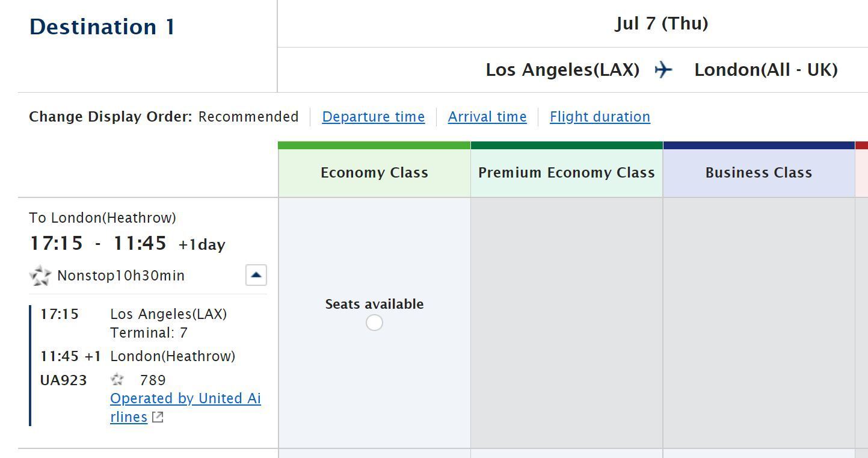Sort flights by Arrival time
This screenshot has height=458, width=868.
point(487,117)
